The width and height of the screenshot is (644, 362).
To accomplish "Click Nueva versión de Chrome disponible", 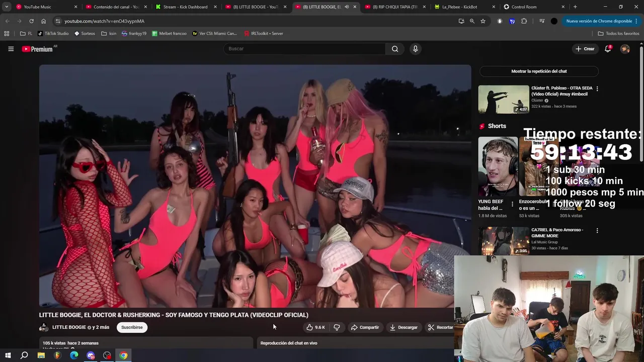I will 599,21.
